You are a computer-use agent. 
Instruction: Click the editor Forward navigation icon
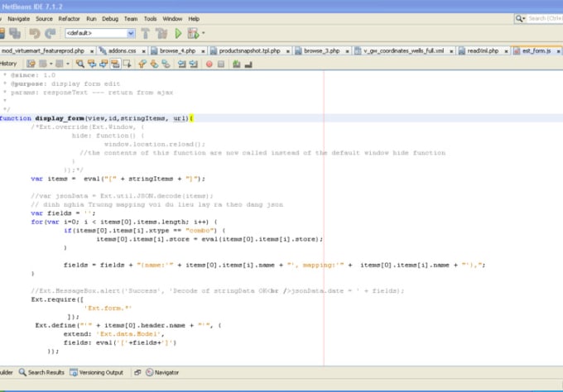60,64
